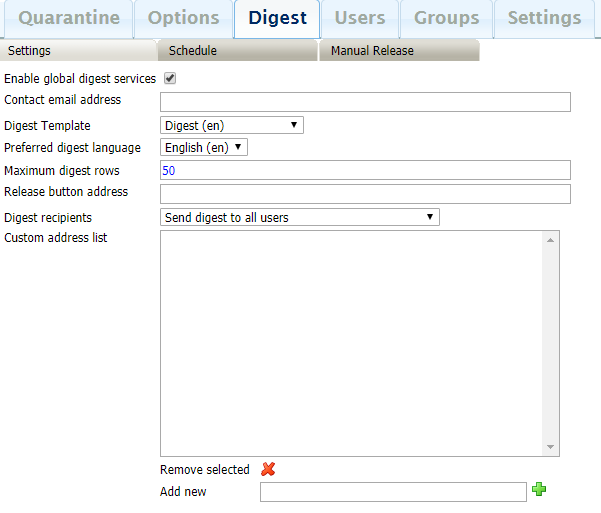Open the Digest Template dropdown
The image size is (601, 513).
tap(232, 125)
